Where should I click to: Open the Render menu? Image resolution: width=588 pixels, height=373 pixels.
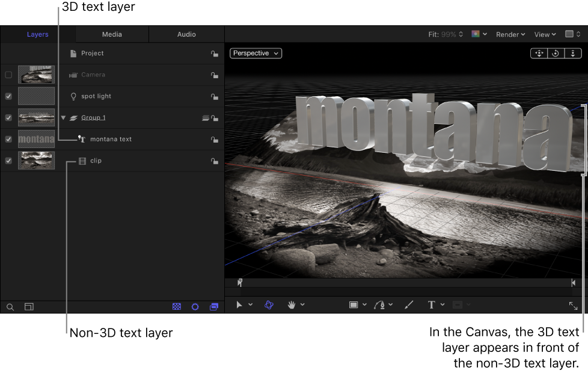[x=510, y=34]
